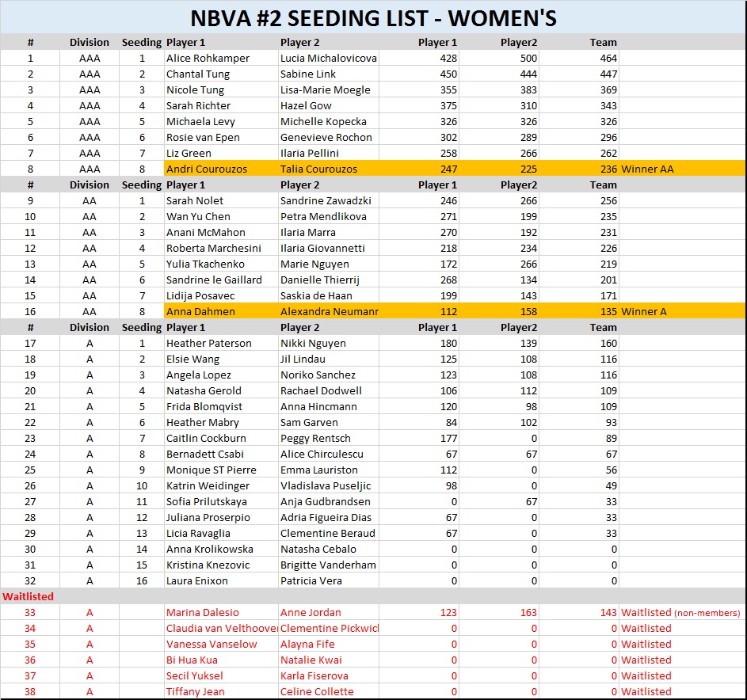Click 'Lidija Posavec' cell
Viewport: 747px width, 700px height.
[221, 295]
